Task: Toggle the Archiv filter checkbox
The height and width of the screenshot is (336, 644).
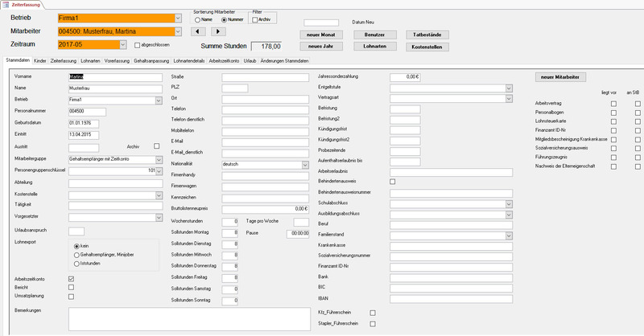Action: pyautogui.click(x=254, y=19)
